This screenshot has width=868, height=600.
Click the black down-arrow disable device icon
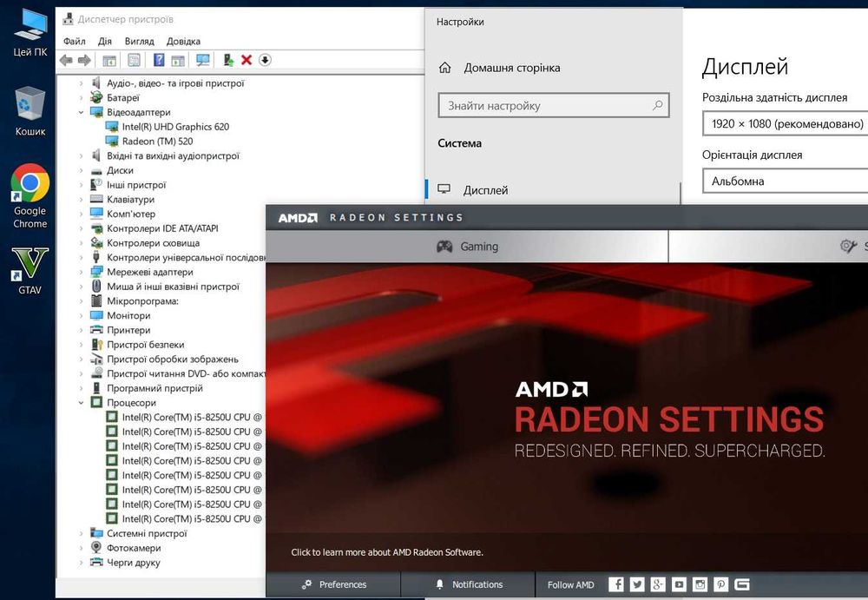(265, 60)
